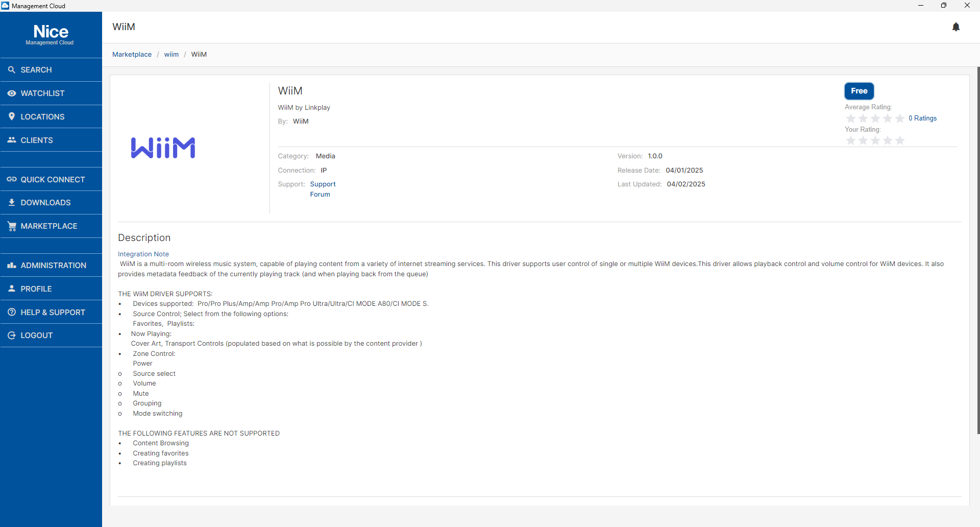Open HELP & SUPPORT menu item
This screenshot has width=980, height=527.
(x=51, y=312)
